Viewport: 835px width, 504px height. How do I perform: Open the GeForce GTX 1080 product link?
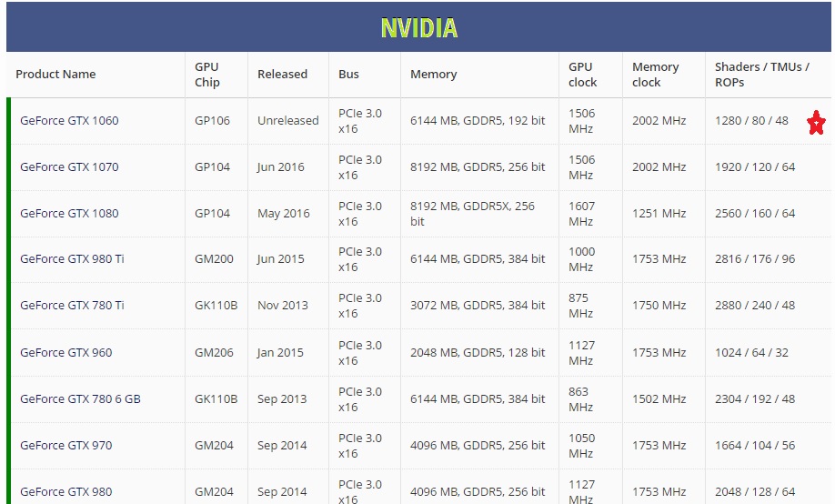tap(69, 213)
